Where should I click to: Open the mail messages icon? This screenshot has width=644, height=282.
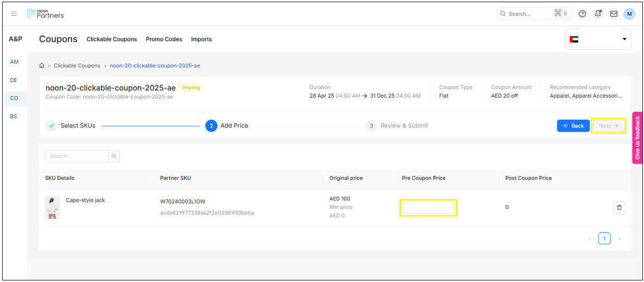pyautogui.click(x=614, y=14)
